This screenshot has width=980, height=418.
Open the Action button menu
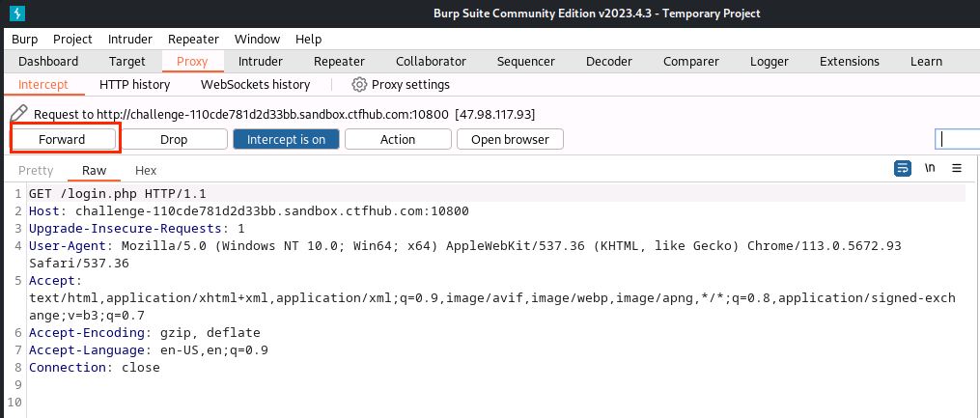pos(398,139)
